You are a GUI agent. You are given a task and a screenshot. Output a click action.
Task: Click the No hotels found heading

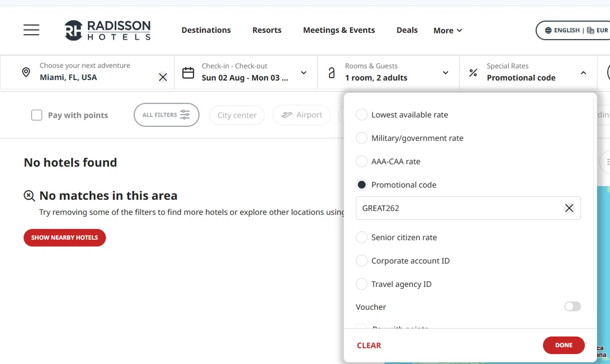pos(70,162)
